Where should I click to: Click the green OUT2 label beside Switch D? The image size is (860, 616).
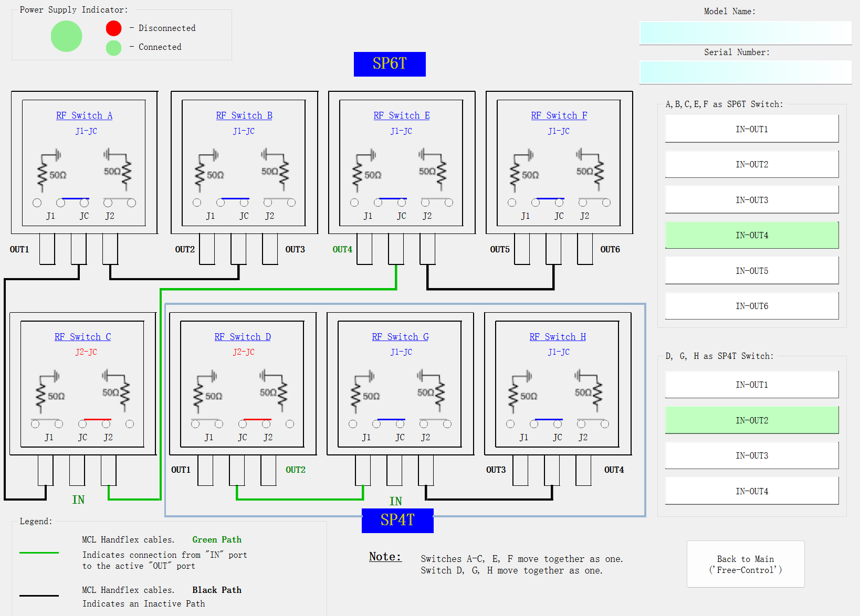coord(296,470)
